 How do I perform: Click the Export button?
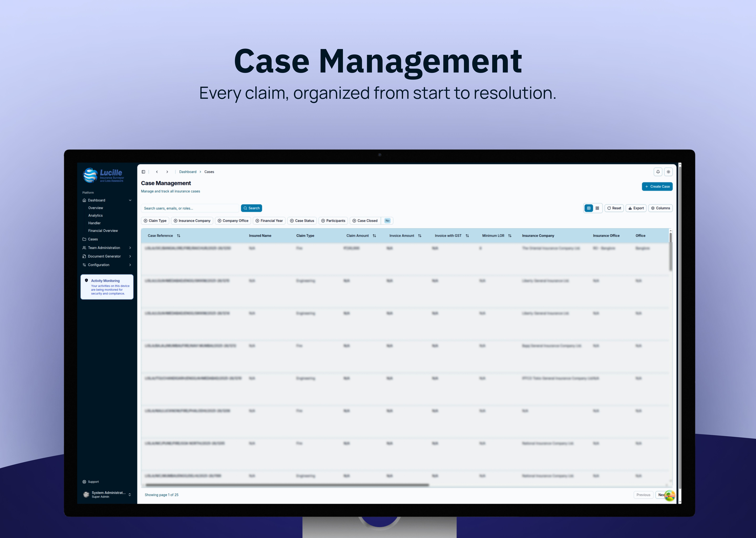tap(636, 208)
